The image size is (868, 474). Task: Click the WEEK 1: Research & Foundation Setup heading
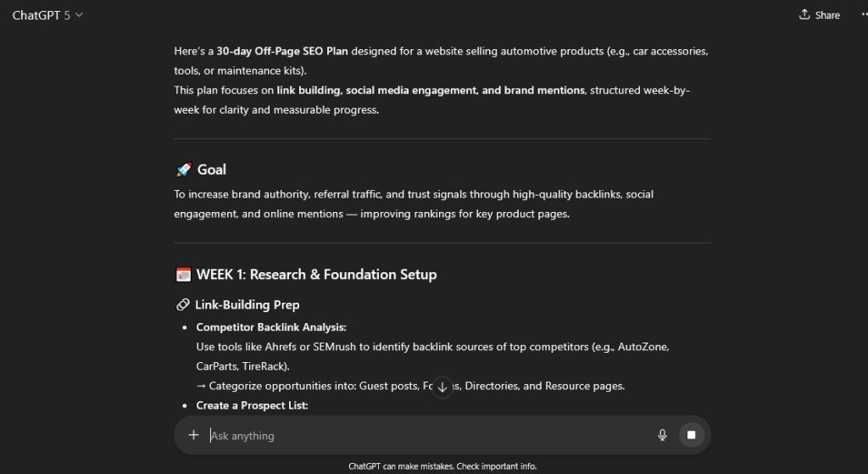point(317,275)
